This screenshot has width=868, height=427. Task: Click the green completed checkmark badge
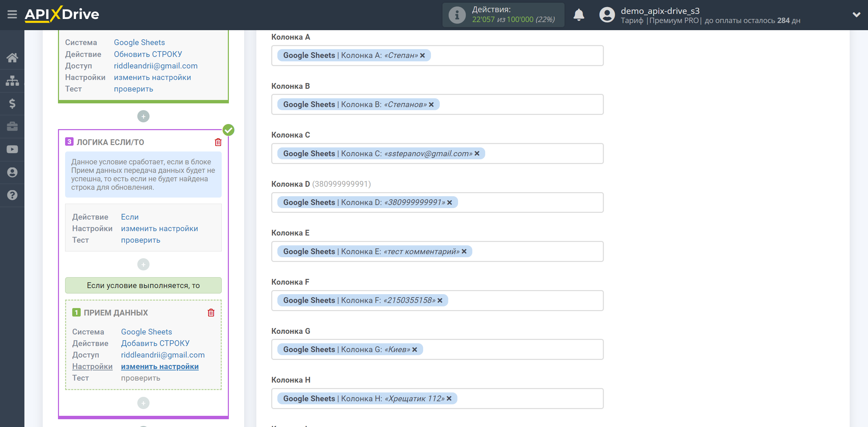(229, 130)
